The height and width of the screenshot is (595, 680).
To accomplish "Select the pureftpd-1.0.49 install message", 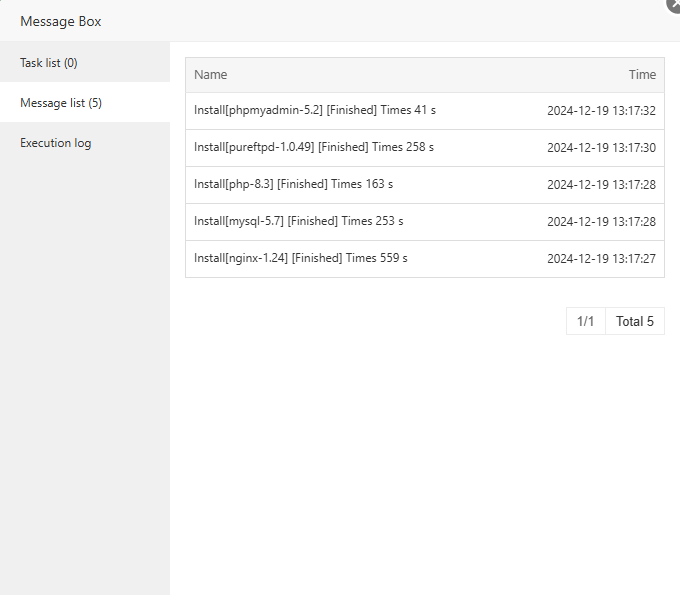I will (x=314, y=147).
